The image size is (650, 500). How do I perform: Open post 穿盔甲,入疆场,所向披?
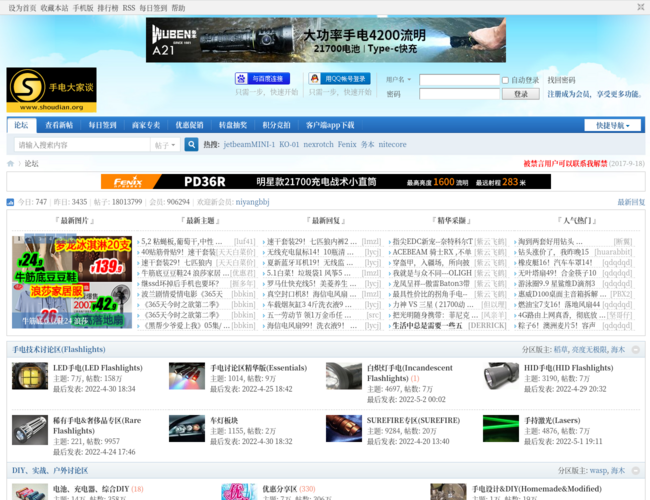click(x=431, y=263)
